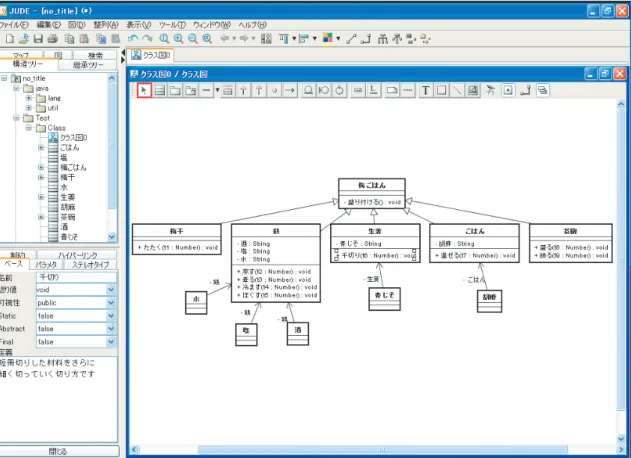
Task: Click the zoom in magnifier icon
Action: point(178,39)
